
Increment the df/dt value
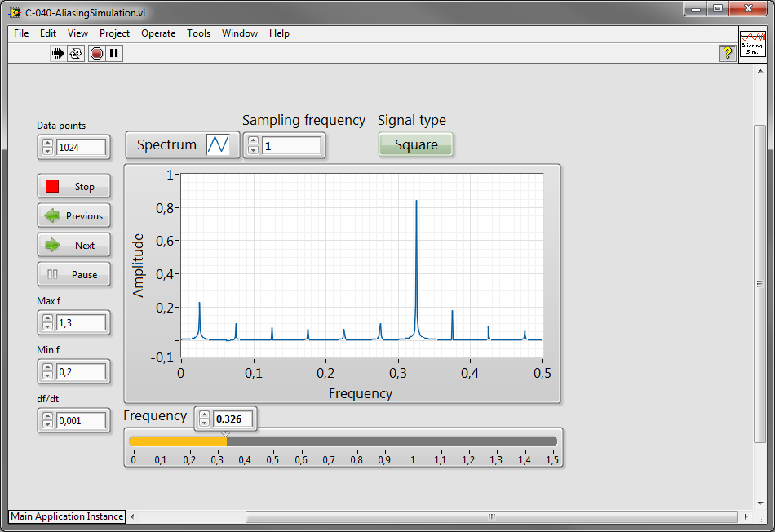(47, 417)
